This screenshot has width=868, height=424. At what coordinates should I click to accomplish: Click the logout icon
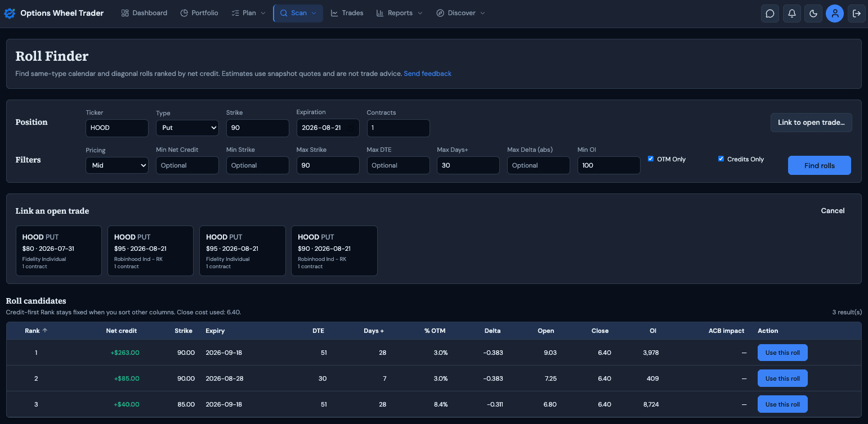pos(857,13)
